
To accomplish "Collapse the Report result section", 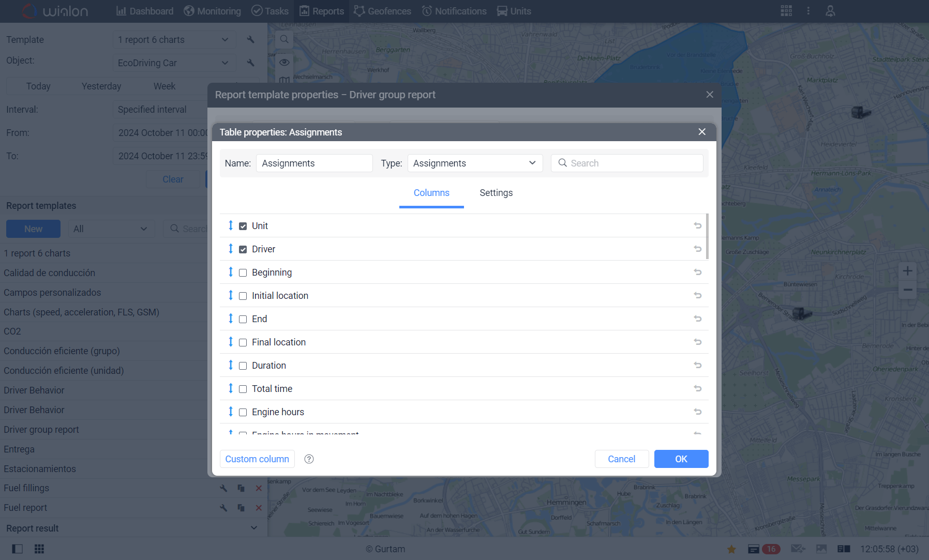I will (x=254, y=527).
